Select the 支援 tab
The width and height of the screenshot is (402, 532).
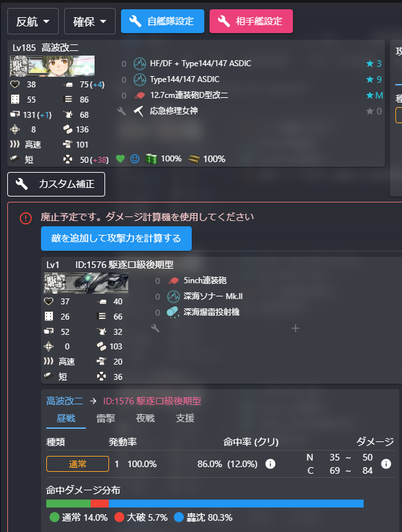pos(185,418)
